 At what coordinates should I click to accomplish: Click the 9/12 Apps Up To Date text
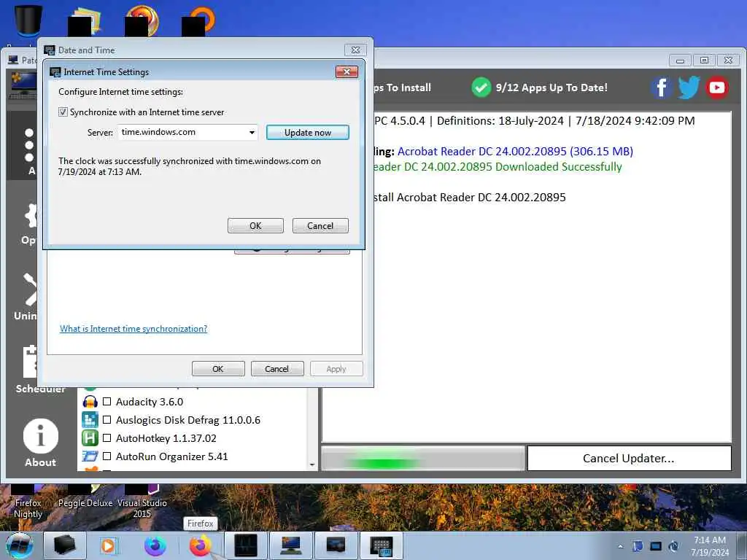(x=551, y=87)
